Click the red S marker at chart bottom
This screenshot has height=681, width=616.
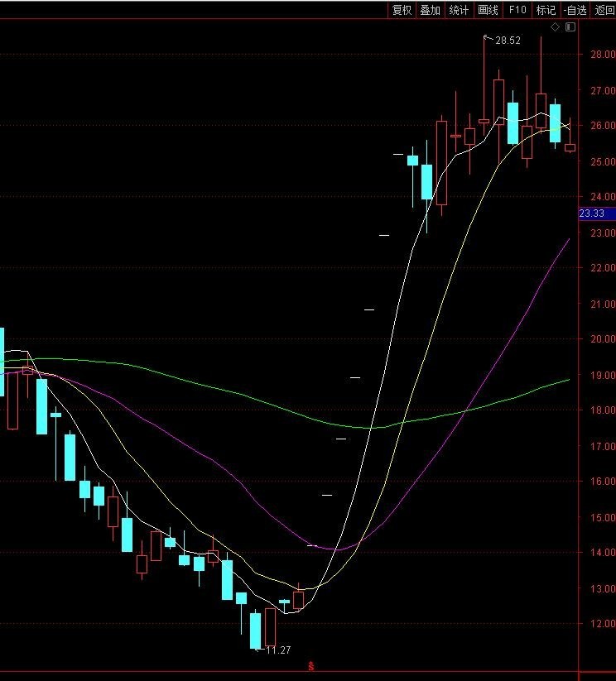pos(310,666)
